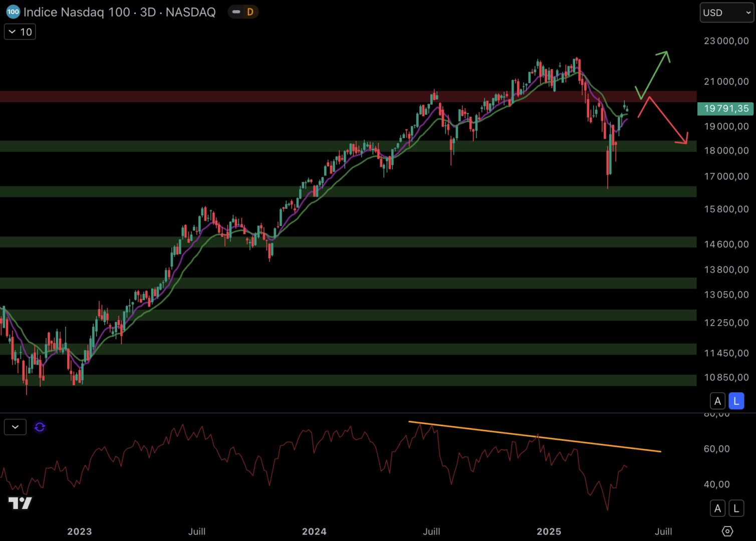Click the 13 800,00 price axis label

[726, 269]
